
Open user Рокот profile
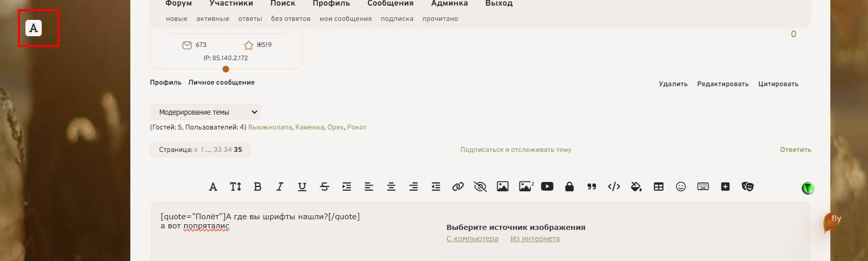pos(357,127)
